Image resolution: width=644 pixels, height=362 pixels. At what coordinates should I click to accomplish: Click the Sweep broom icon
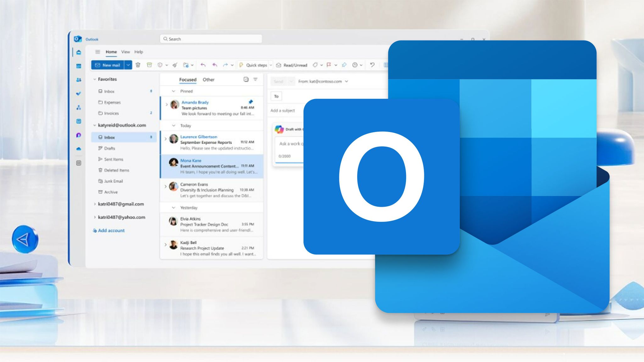coord(175,65)
